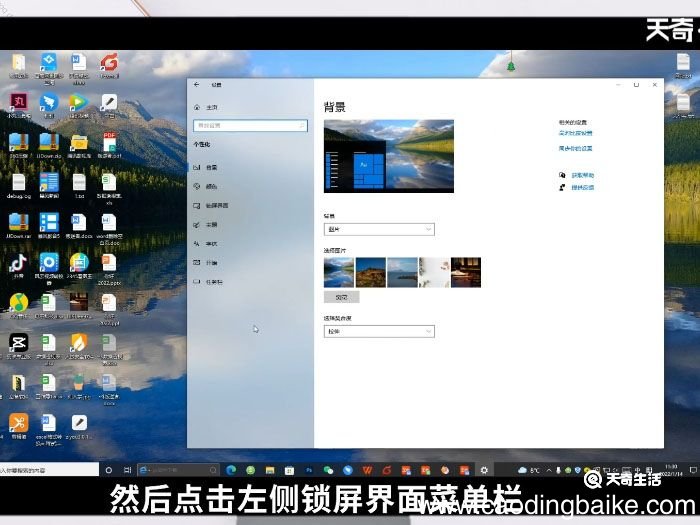
Task: Open the green 360 browser taskbar icon
Action: [250, 470]
